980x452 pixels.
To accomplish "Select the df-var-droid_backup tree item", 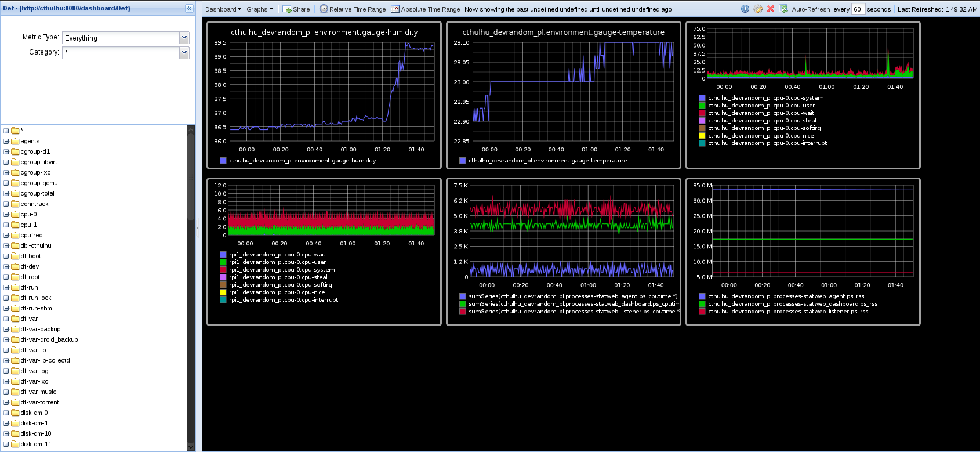I will tap(49, 339).
